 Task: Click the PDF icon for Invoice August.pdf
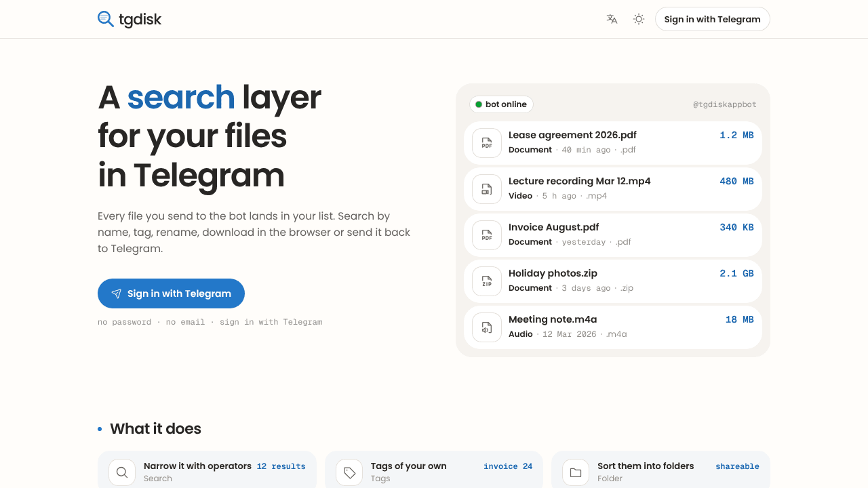pos(487,235)
